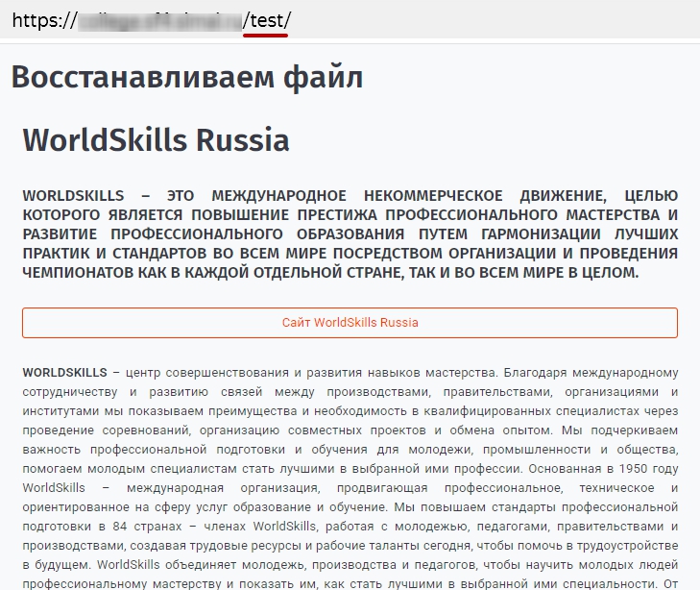
Task: Click bold "WORLDSKILLS" starting the body paragraph
Action: [64, 373]
